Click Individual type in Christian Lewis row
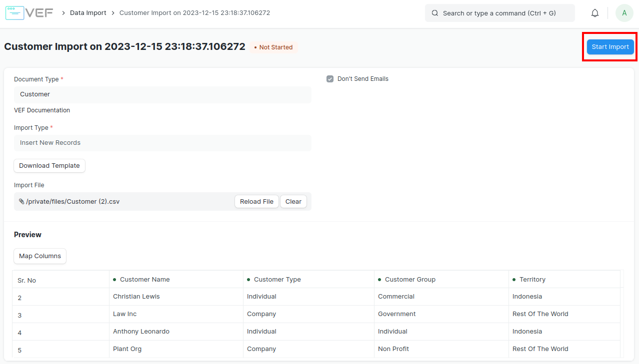The width and height of the screenshot is (639, 364). 308,297
